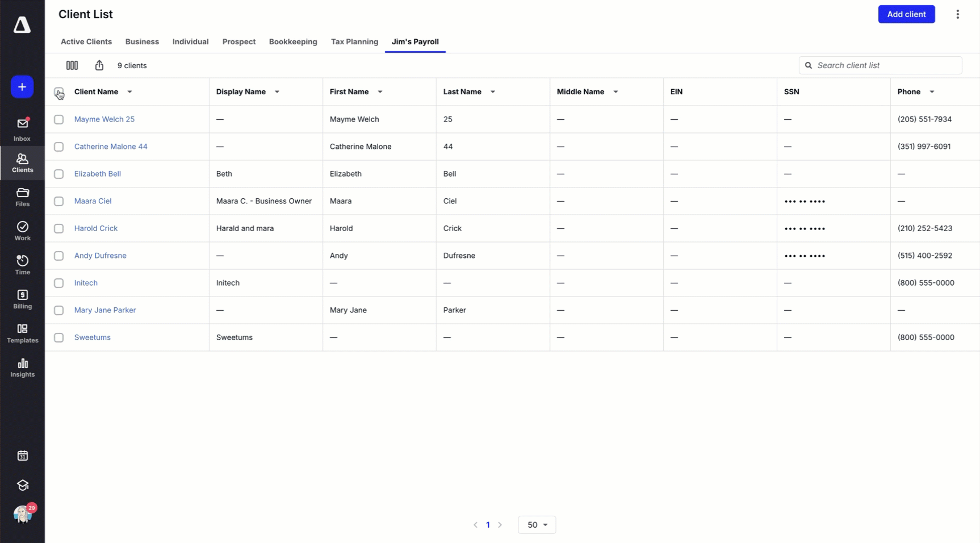
Task: Click the Add client button
Action: (906, 14)
